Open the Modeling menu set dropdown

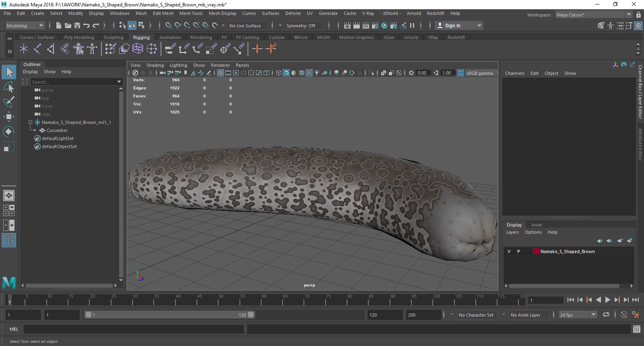click(x=25, y=25)
